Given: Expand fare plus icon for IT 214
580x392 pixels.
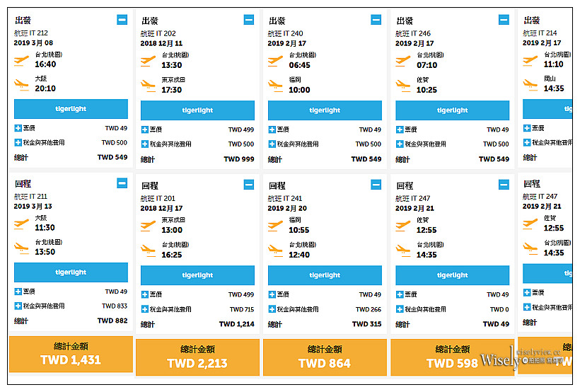Looking at the screenshot, I should pos(527,128).
